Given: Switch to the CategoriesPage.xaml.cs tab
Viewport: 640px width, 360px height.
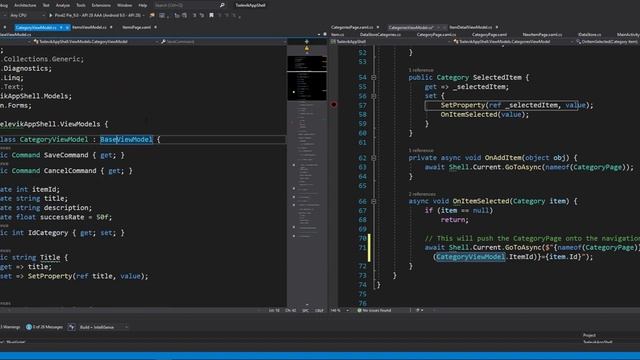Looking at the screenshot, I should tap(352, 27).
